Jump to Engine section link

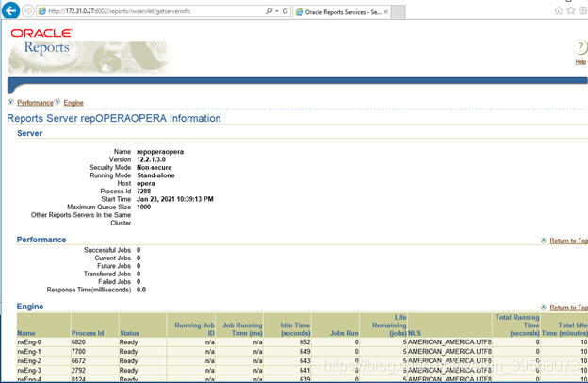point(73,103)
